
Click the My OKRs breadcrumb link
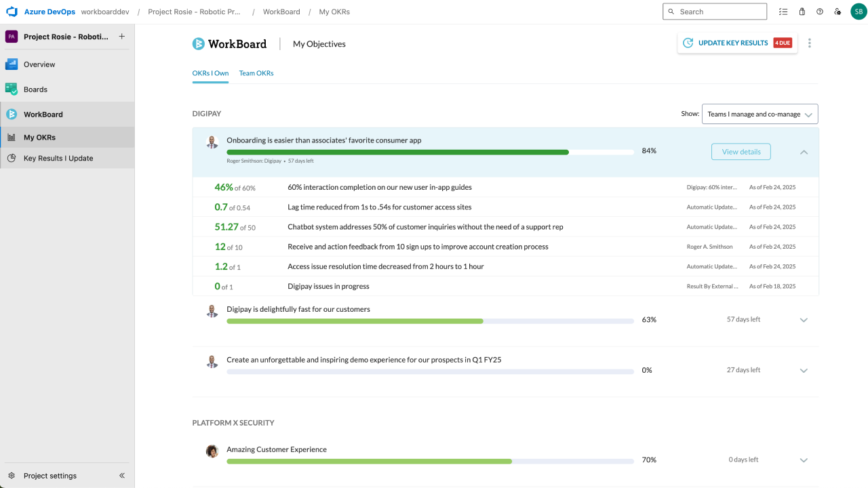click(x=334, y=12)
